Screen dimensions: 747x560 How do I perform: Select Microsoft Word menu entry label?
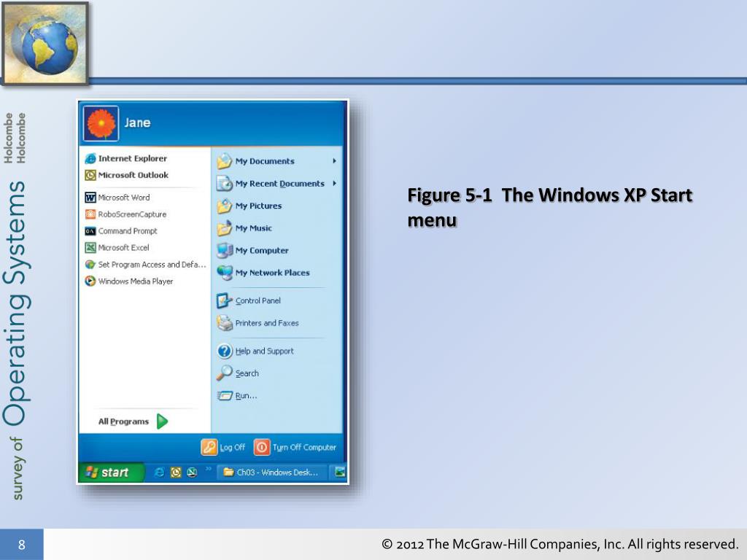(124, 198)
